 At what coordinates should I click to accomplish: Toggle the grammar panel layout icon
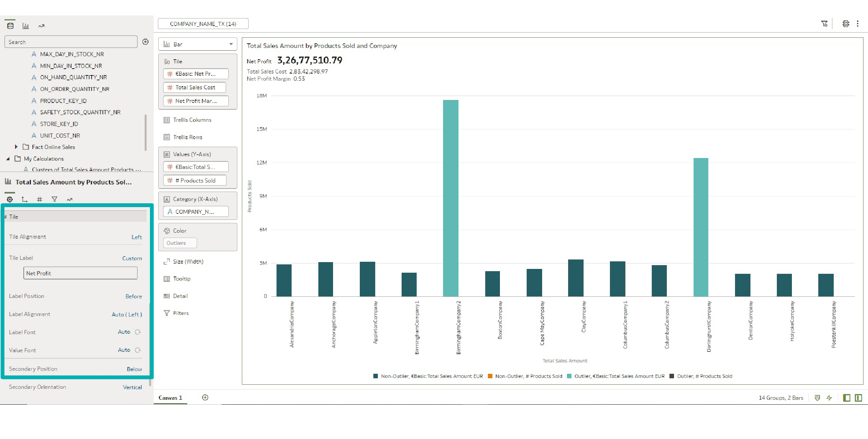pos(859,398)
